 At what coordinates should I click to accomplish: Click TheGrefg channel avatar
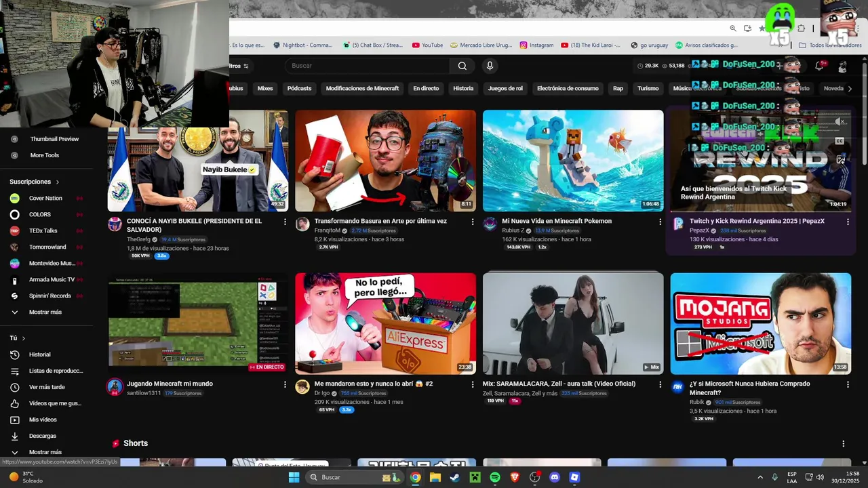pyautogui.click(x=115, y=224)
